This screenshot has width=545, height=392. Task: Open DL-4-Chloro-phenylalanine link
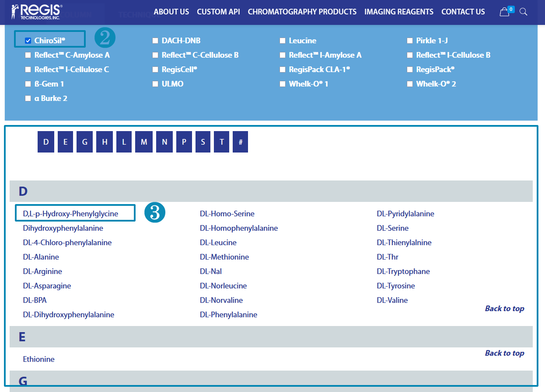coord(67,243)
